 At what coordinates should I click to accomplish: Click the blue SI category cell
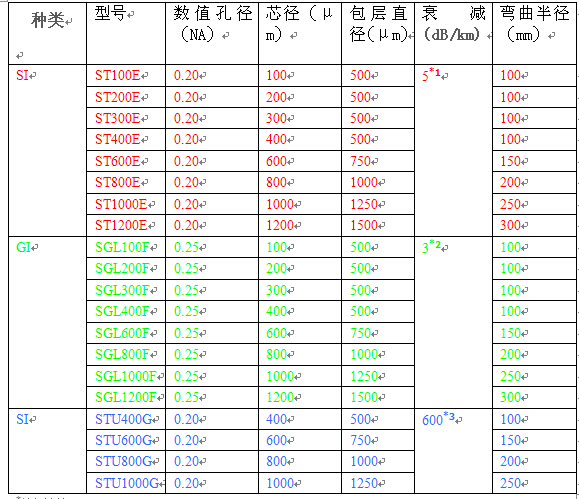coord(47,451)
